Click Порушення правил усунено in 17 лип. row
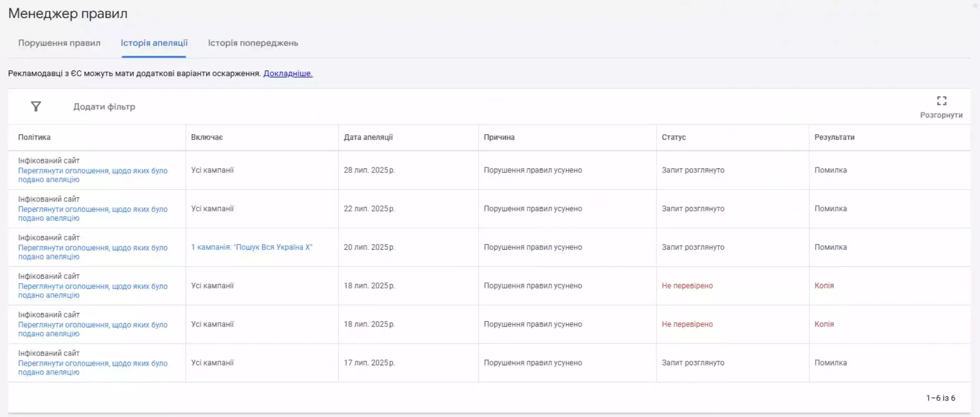Image resolution: width=980 pixels, height=417 pixels. [533, 363]
